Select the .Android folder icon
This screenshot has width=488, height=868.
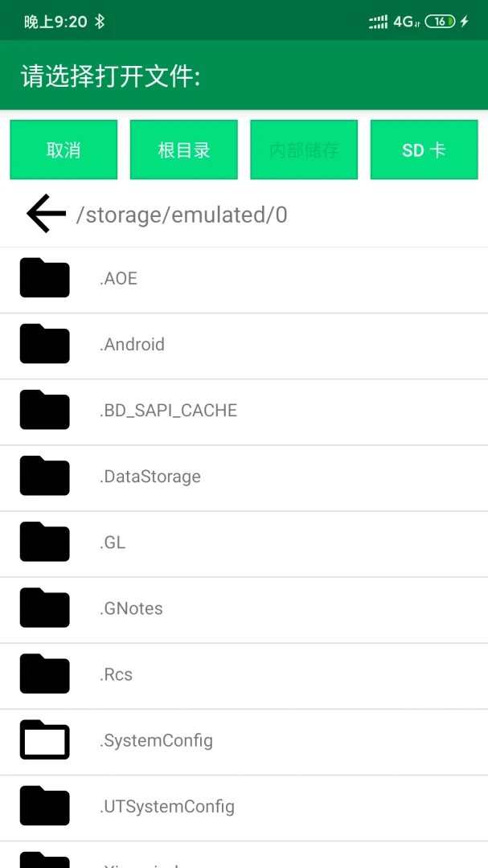[x=45, y=344]
